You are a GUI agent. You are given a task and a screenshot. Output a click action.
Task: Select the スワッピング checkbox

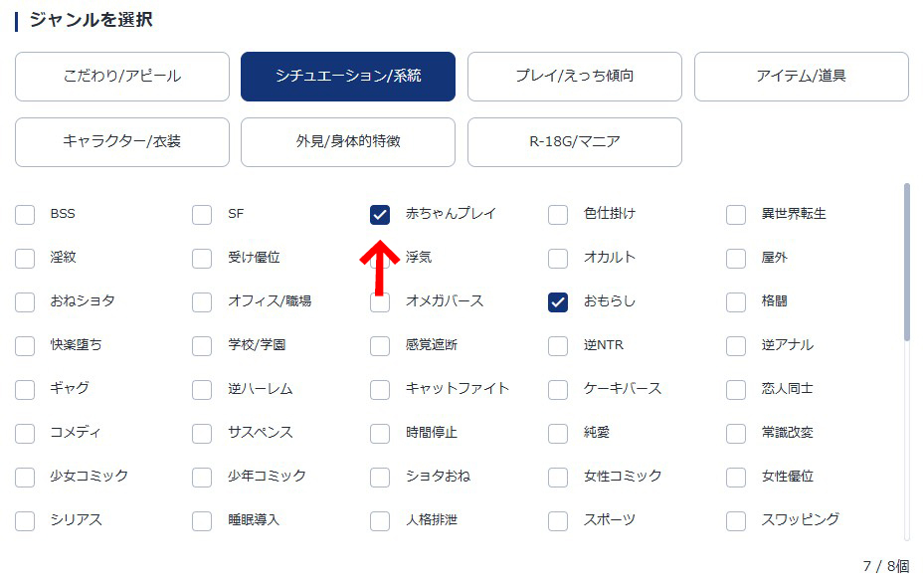pos(736,520)
